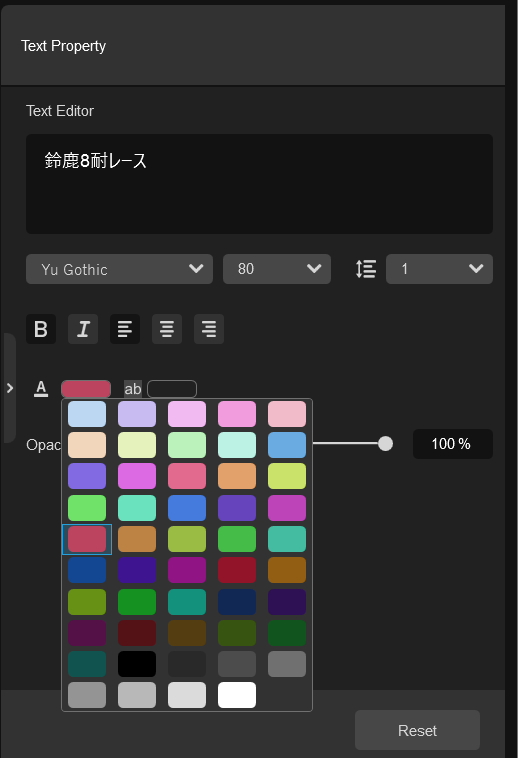Toggle italic text formatting
The height and width of the screenshot is (758, 518).
[x=83, y=329]
